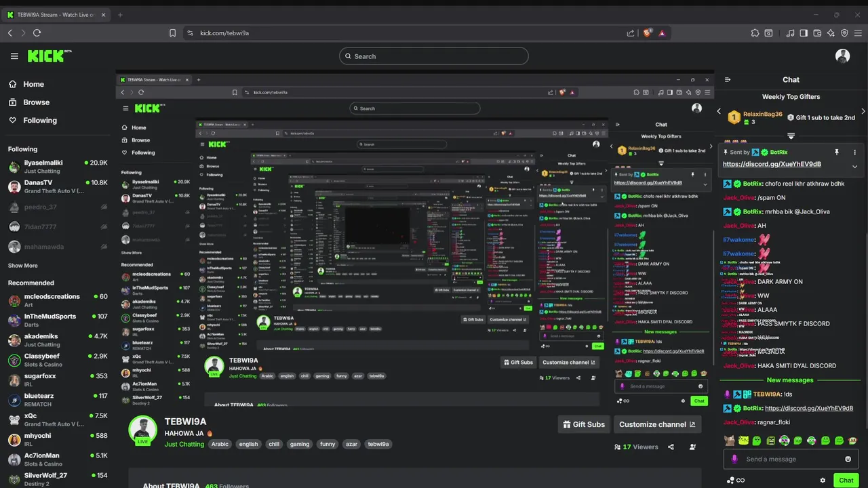Jump to New messages in chat

790,380
